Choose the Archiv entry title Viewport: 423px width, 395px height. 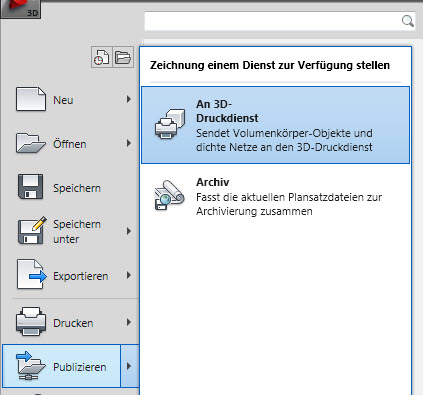[x=213, y=182]
